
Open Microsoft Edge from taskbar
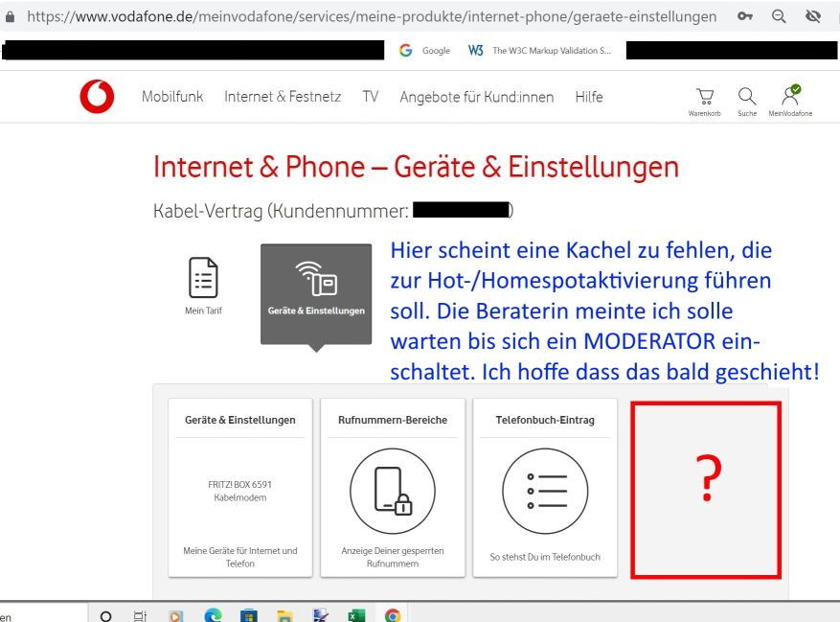[x=213, y=615]
